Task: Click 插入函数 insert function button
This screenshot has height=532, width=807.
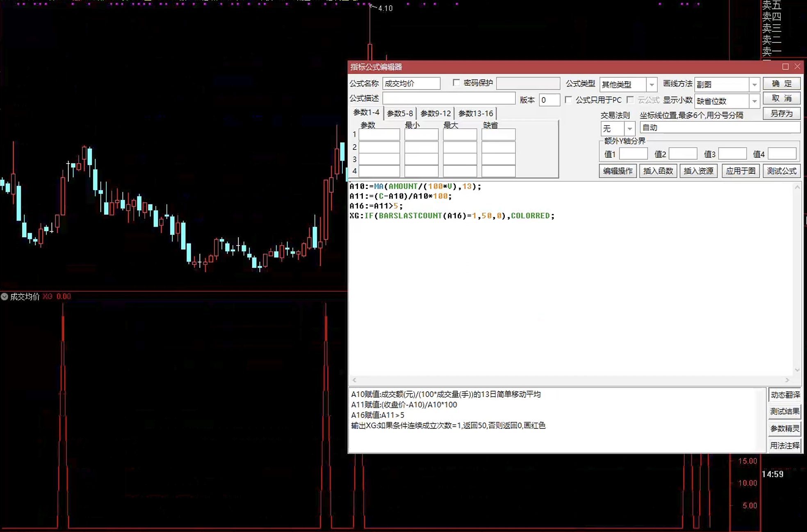Action: 658,171
